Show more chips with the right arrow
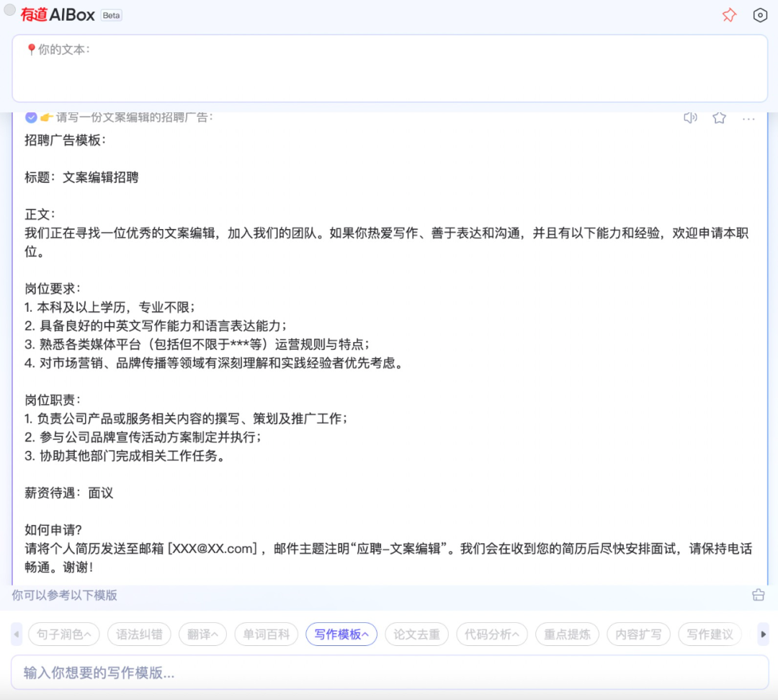Viewport: 778px width, 700px height. pyautogui.click(x=763, y=634)
